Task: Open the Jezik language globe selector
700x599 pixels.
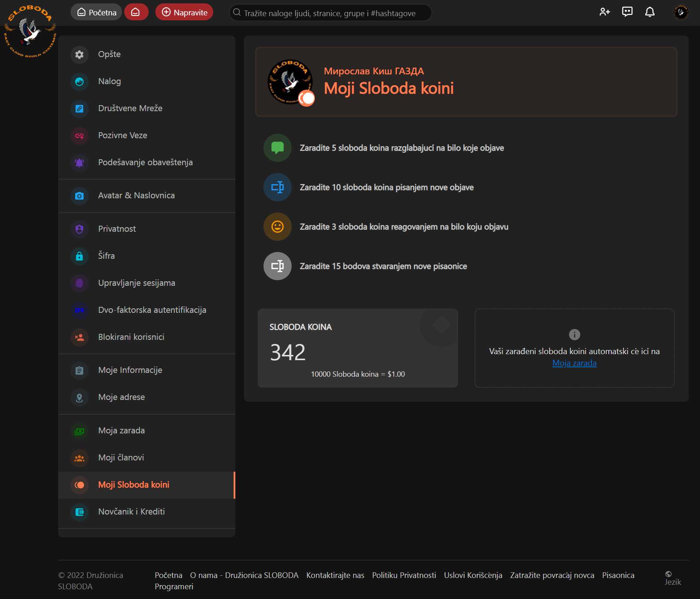Action: click(x=672, y=578)
